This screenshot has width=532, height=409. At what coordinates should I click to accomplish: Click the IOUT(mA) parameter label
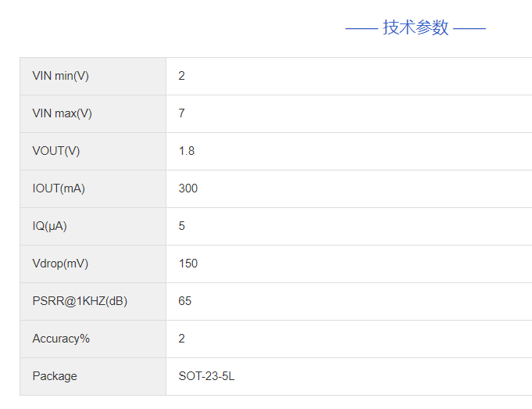(x=59, y=188)
